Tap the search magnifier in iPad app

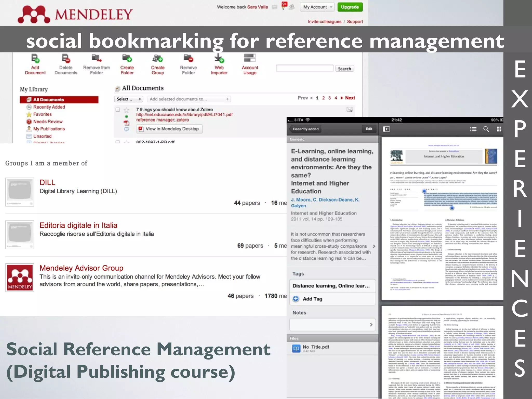486,129
